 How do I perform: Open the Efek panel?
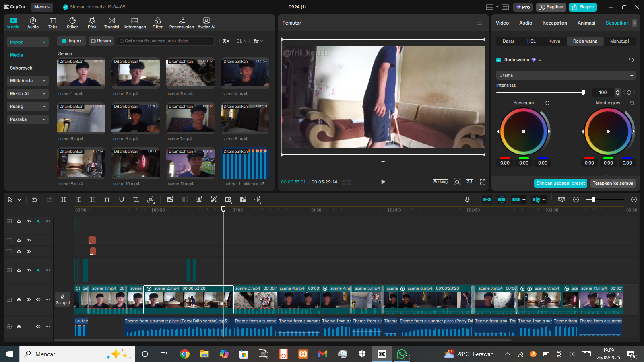[x=92, y=23]
